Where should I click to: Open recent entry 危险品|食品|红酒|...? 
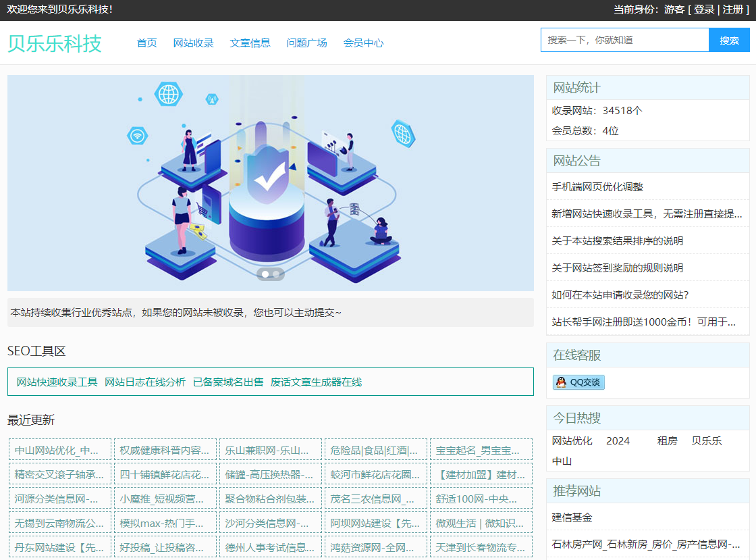[x=376, y=450]
